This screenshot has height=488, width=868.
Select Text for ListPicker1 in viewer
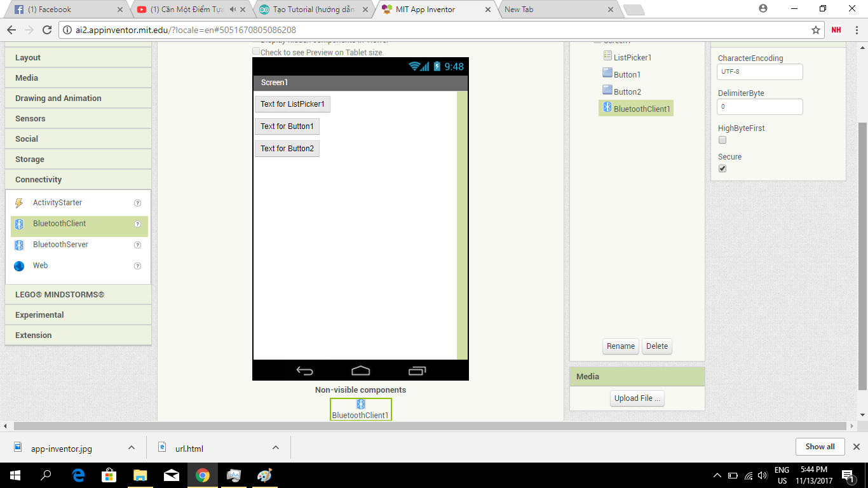pos(292,104)
